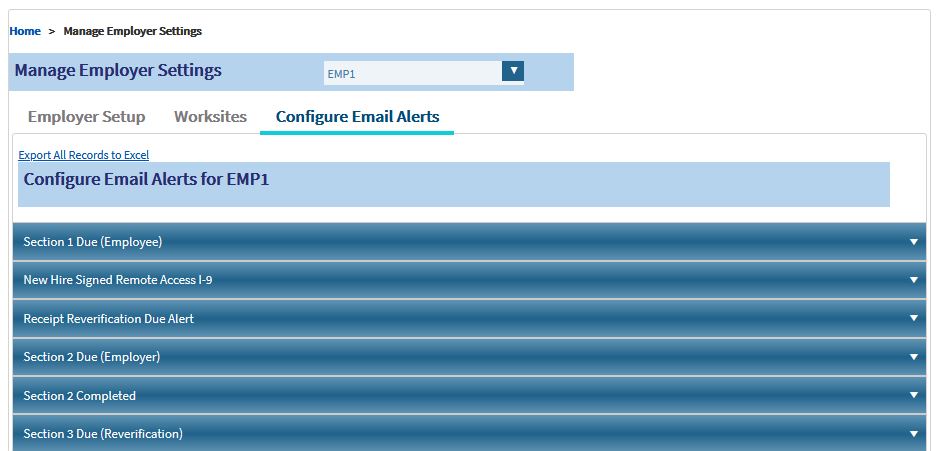Expand the Section 2 Completed panel
The width and height of the screenshot is (944, 451).
pyautogui.click(x=469, y=396)
